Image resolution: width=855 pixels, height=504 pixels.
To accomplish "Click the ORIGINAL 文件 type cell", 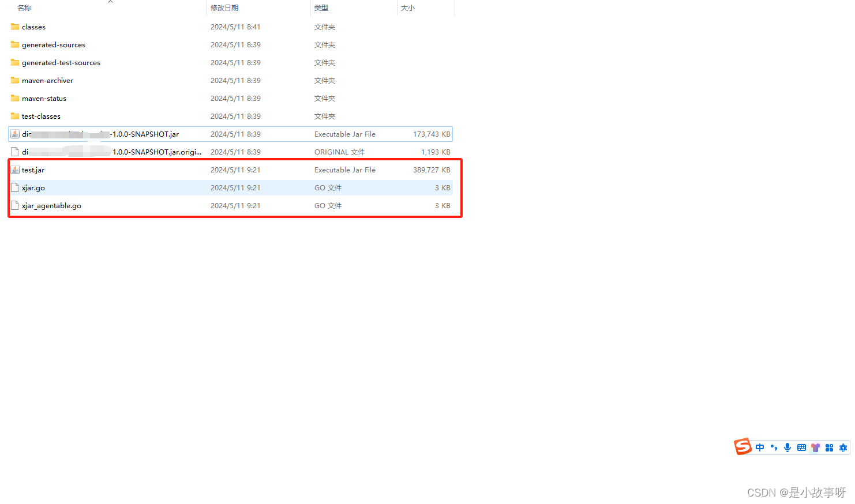I will (339, 152).
